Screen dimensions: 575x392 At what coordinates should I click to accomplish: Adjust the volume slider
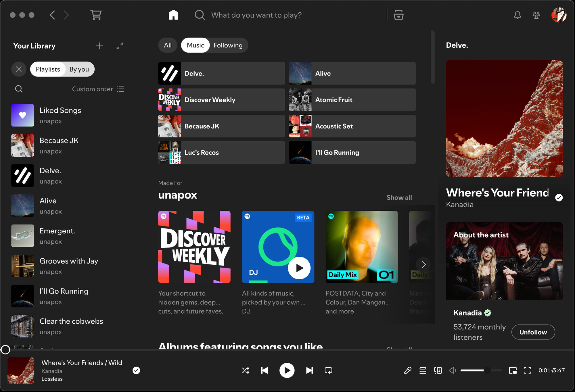(481, 370)
